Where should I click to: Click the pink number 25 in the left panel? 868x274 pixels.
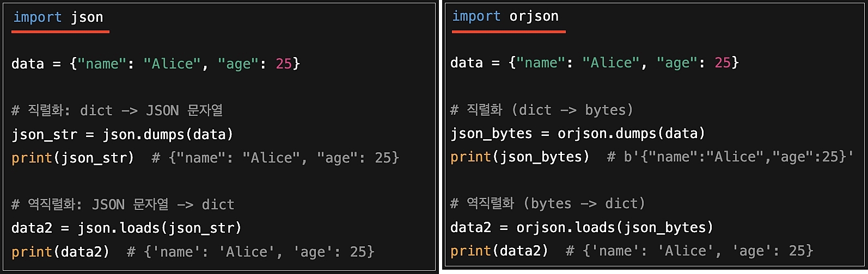point(284,64)
